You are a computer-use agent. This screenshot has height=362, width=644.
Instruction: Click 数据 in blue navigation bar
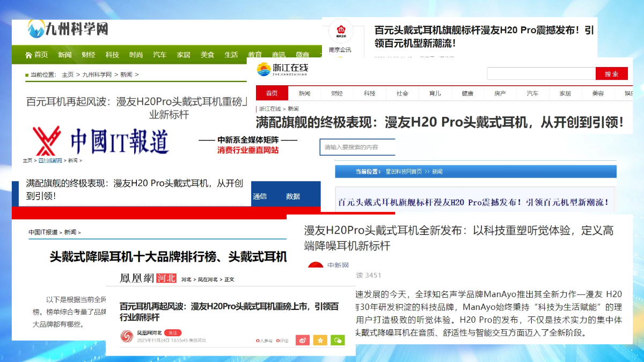293,196
